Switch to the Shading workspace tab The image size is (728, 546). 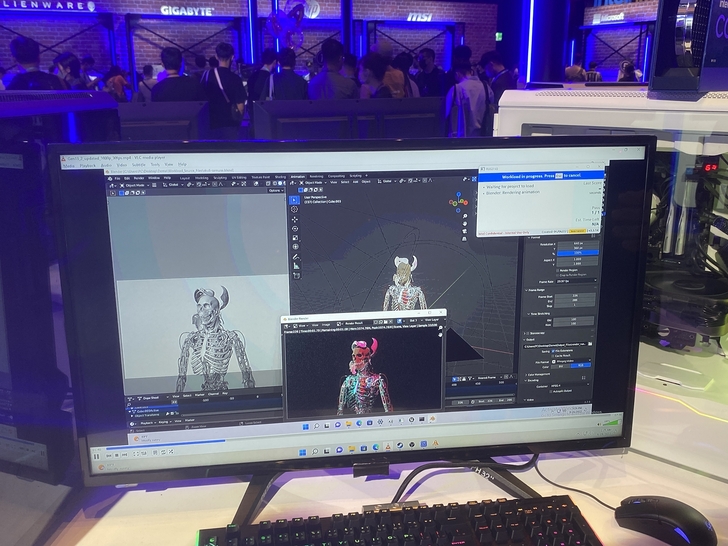pos(280,177)
